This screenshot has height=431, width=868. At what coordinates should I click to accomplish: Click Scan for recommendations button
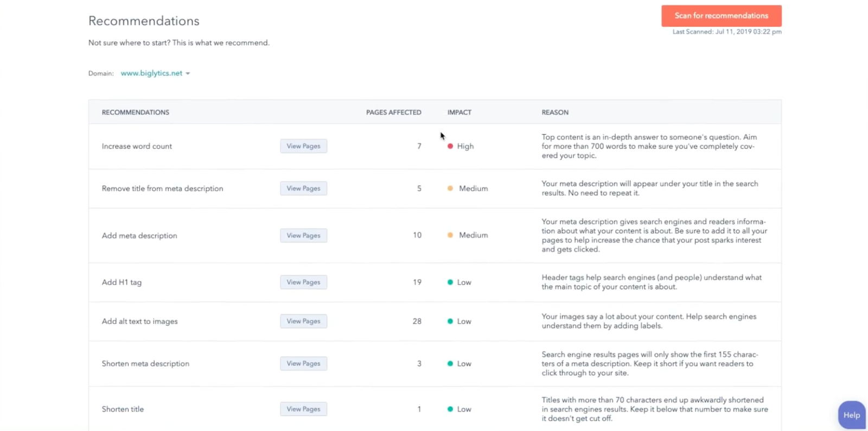[721, 16]
